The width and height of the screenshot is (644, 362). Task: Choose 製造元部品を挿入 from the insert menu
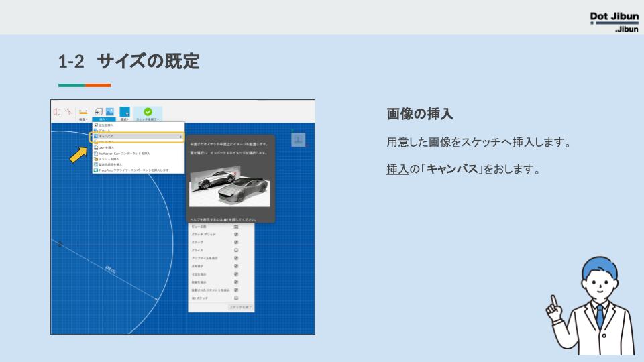[x=138, y=164]
